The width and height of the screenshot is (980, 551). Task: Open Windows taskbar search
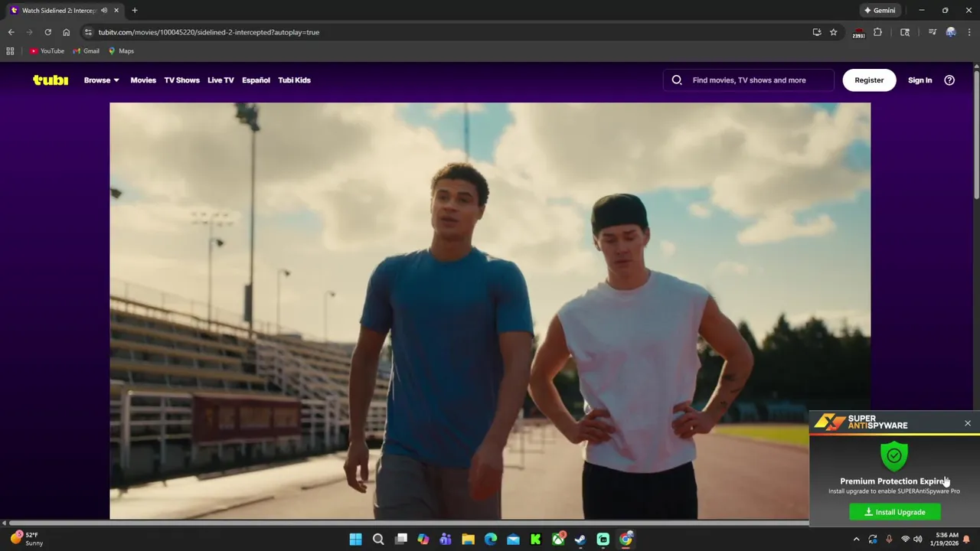(x=378, y=540)
